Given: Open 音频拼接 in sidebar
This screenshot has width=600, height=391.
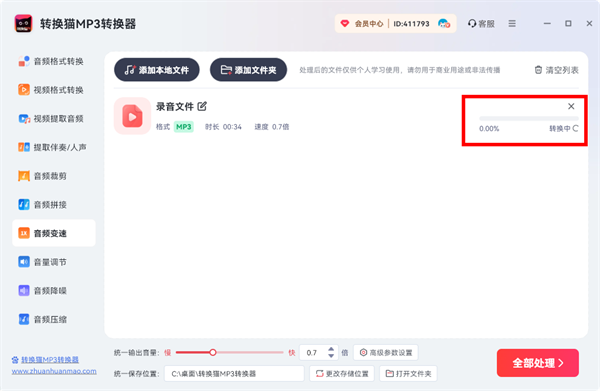Looking at the screenshot, I should (x=54, y=205).
